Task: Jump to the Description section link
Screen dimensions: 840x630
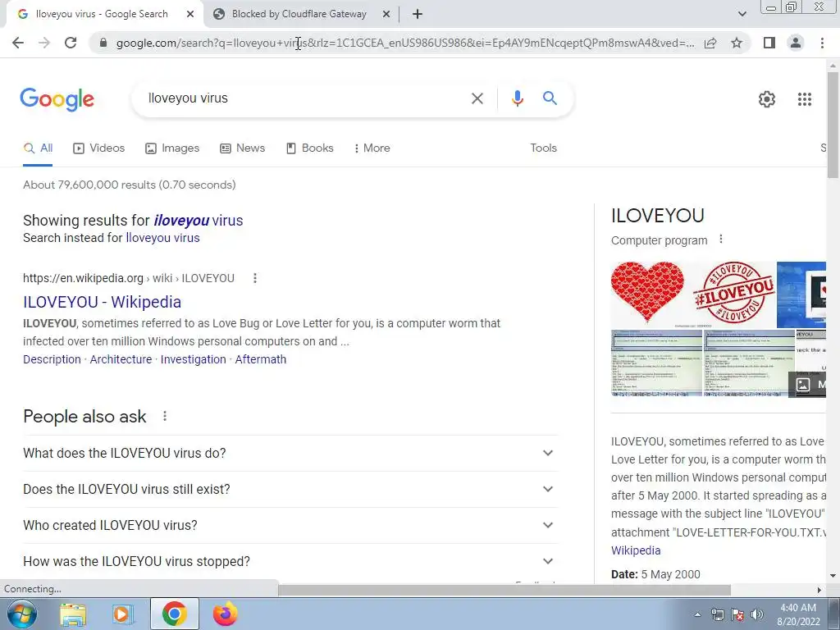Action: (52, 359)
